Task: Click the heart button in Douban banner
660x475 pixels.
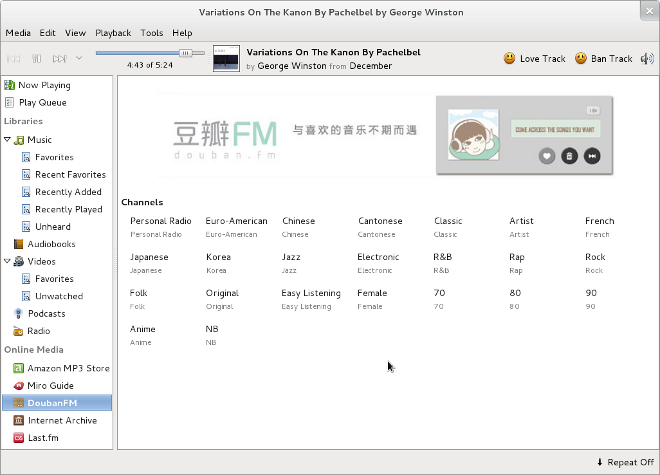Action: [547, 156]
